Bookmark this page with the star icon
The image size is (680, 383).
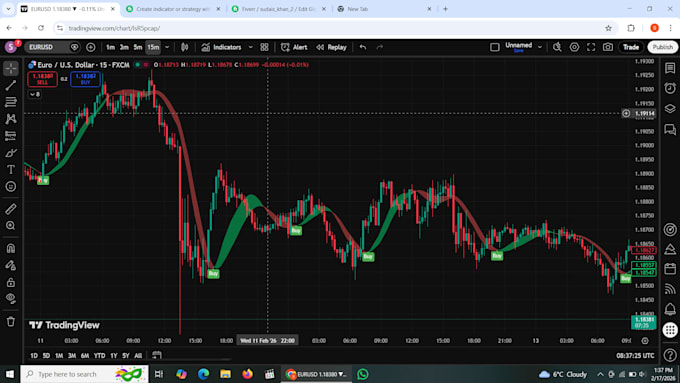[608, 28]
